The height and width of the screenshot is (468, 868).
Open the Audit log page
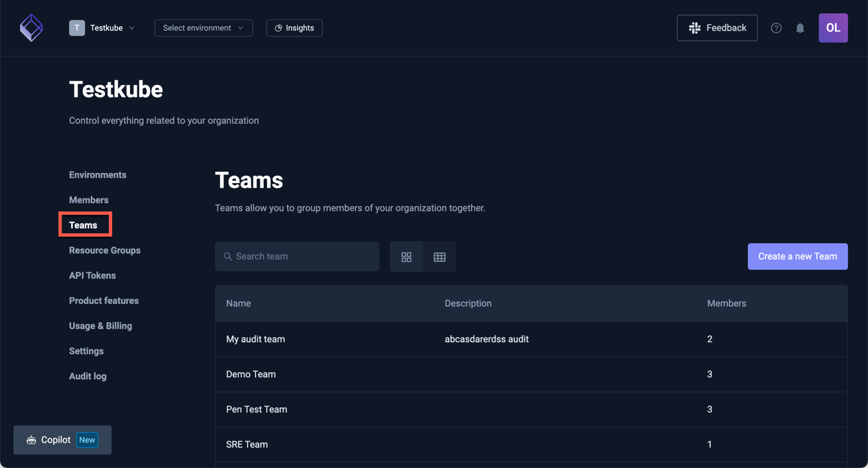[88, 376]
